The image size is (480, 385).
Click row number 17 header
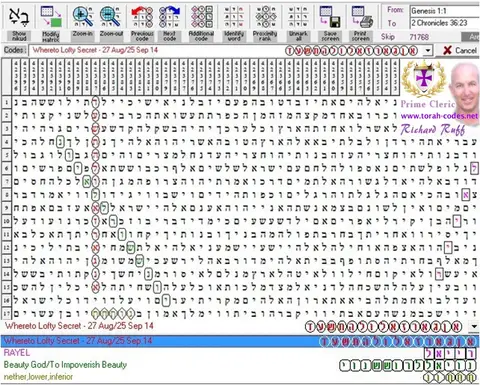point(6,314)
